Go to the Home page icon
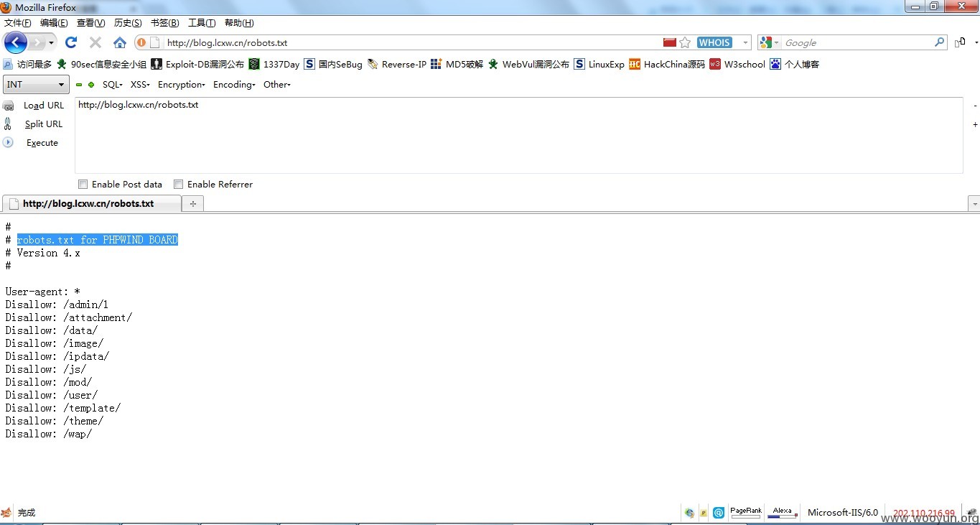Image resolution: width=980 pixels, height=525 pixels. tap(120, 42)
